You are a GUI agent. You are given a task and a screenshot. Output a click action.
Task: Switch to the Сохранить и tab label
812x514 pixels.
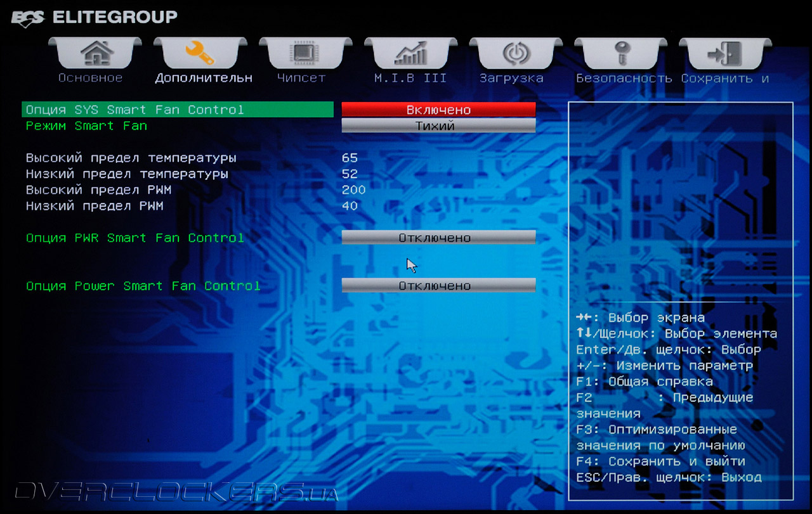[725, 79]
